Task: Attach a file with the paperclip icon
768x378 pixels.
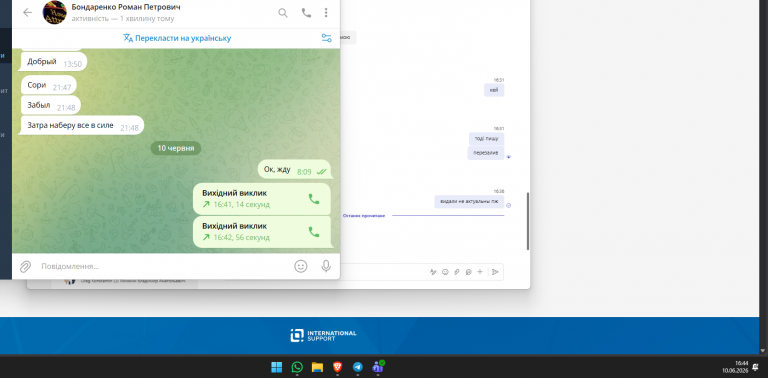Action: (25, 266)
